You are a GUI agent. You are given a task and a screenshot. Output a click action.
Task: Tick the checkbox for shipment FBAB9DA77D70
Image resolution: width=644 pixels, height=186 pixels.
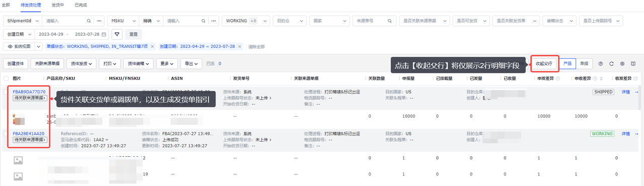[6, 92]
